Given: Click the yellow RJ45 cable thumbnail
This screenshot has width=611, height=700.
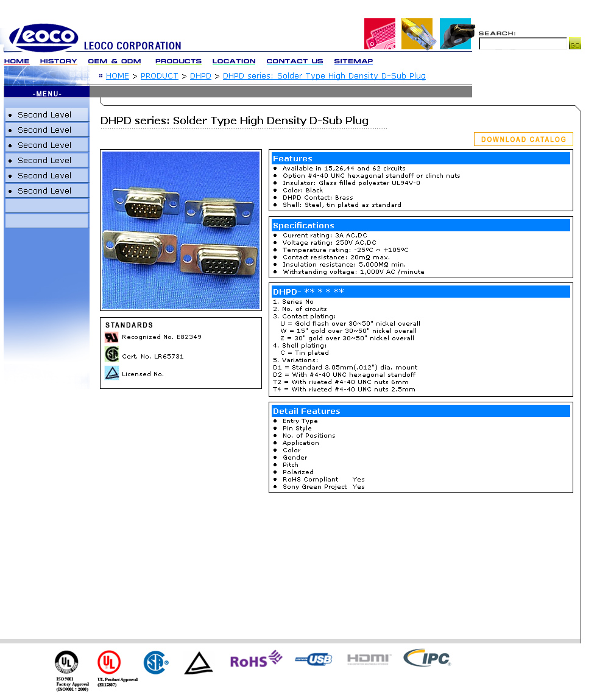Looking at the screenshot, I should tap(417, 33).
